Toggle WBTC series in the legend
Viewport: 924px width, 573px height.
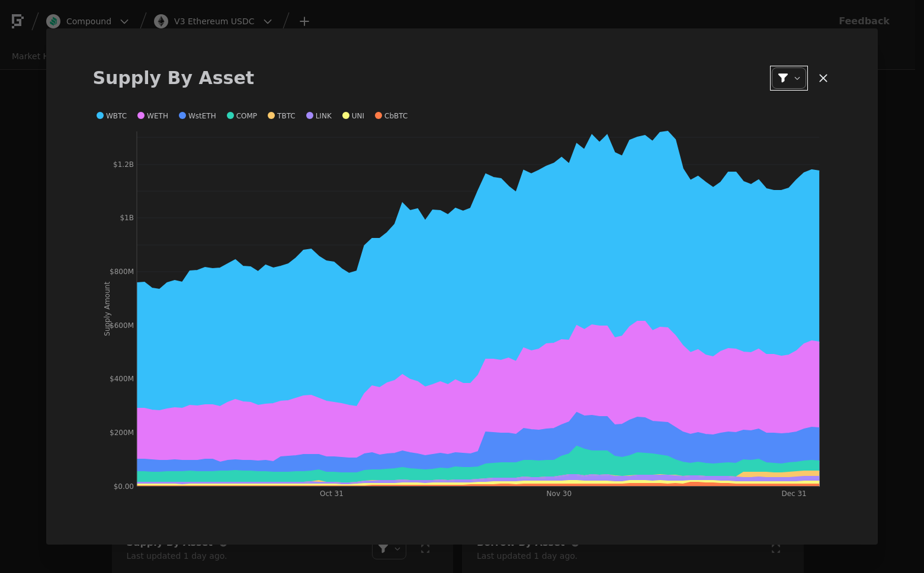tap(112, 116)
